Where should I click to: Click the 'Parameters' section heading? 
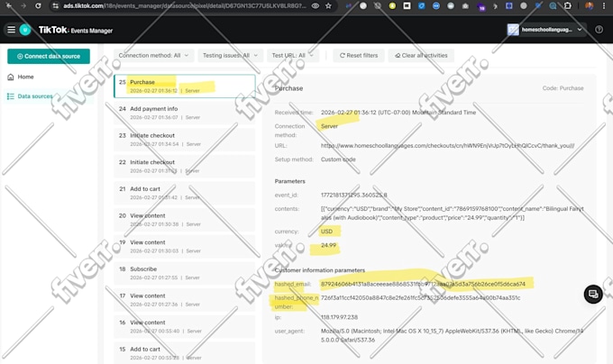click(289, 181)
